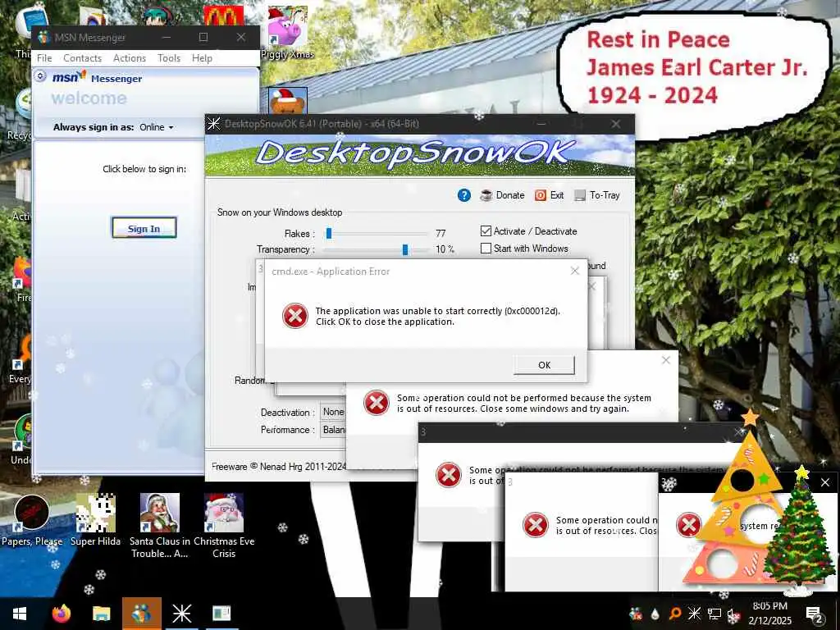Click the taskbar clock showing 8:05 PM
The height and width of the screenshot is (630, 840).
coord(769,614)
